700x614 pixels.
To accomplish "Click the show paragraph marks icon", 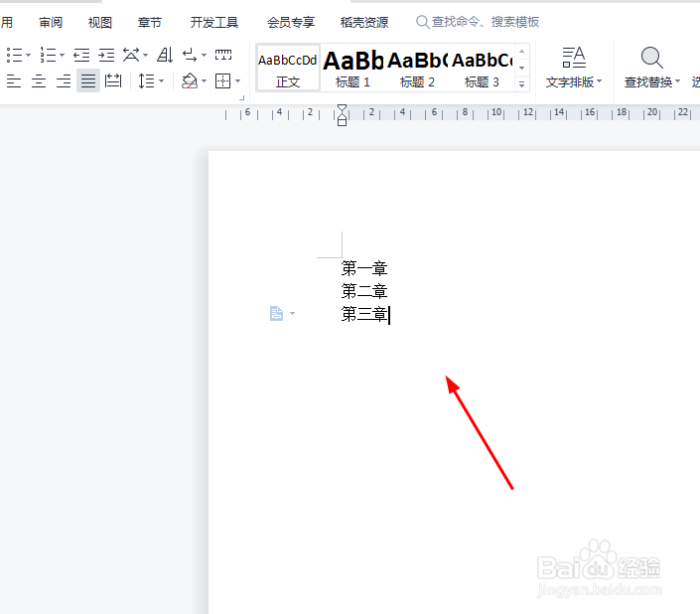I will click(x=191, y=55).
